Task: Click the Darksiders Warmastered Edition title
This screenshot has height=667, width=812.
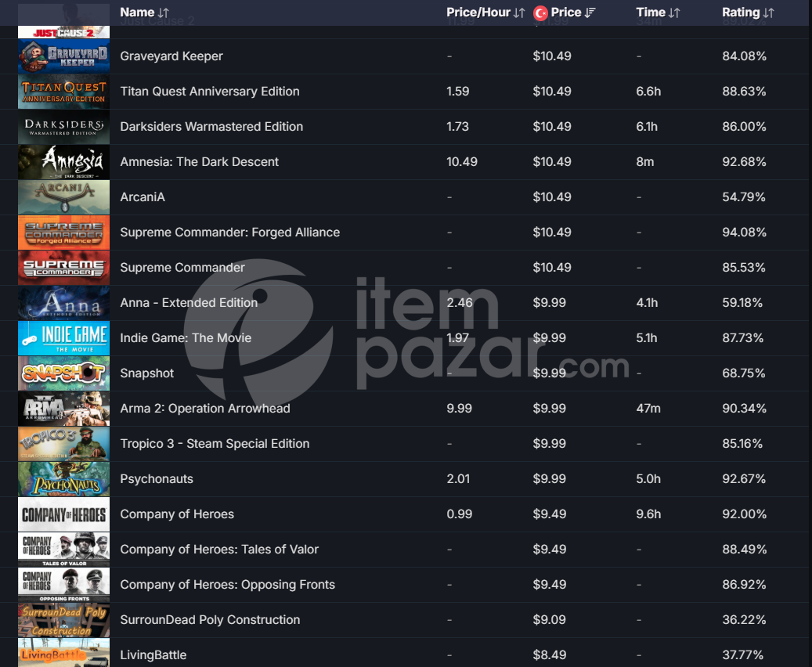Action: (211, 126)
